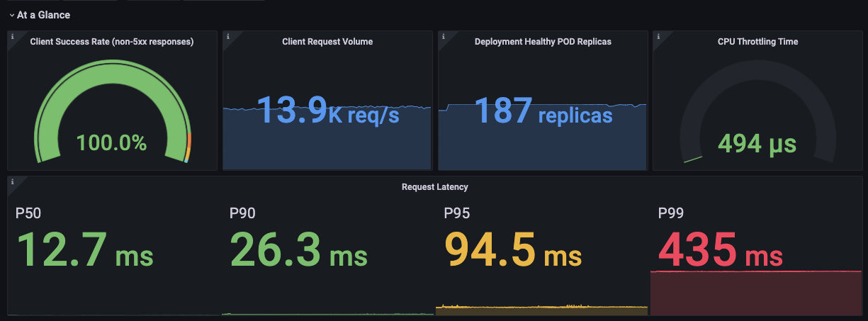Viewport: 868px width, 321px height.
Task: Click the At a Glance row title
Action: tap(43, 15)
